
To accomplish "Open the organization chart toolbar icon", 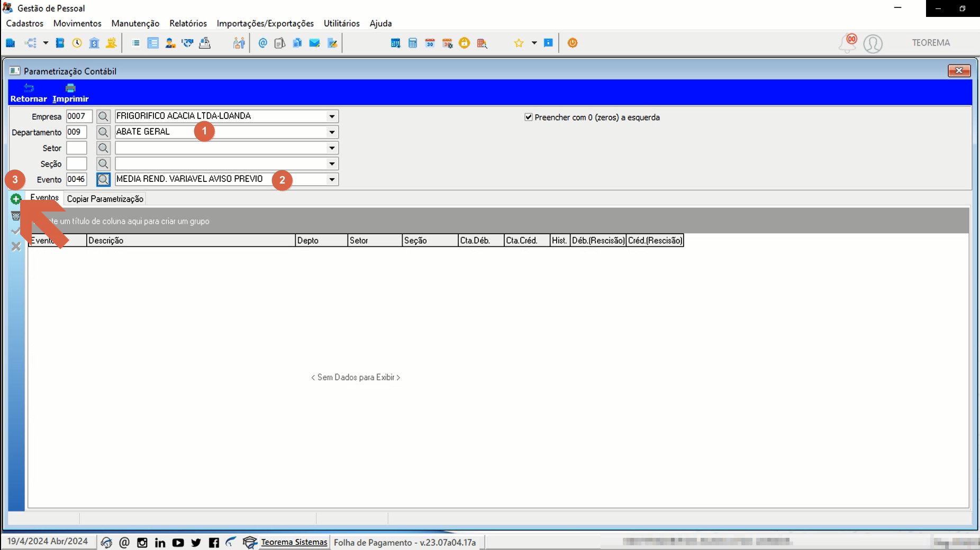I will click(x=31, y=43).
